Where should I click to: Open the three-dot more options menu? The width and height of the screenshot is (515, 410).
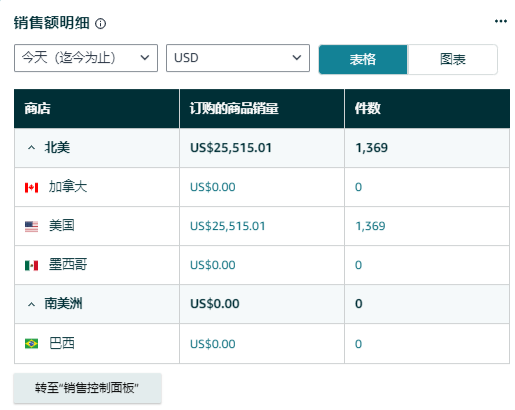pos(501,21)
